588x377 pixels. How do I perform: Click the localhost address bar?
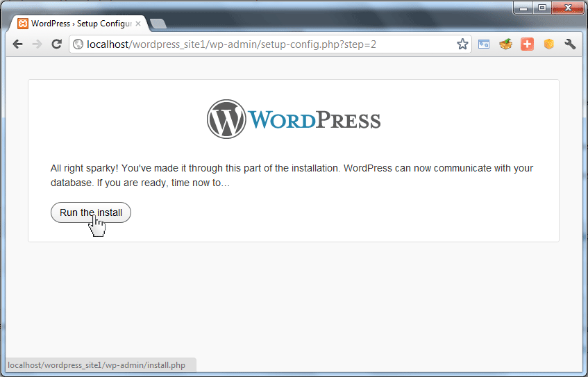pyautogui.click(x=264, y=44)
